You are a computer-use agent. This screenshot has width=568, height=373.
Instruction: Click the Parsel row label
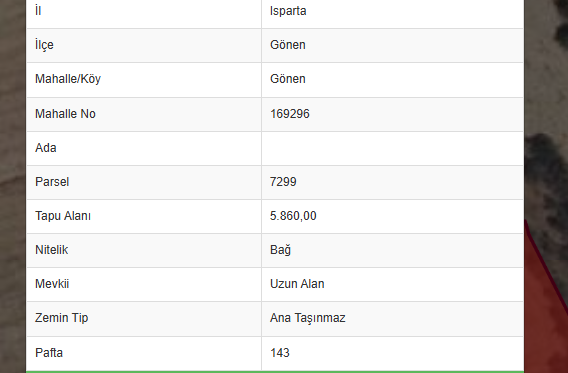click(52, 182)
